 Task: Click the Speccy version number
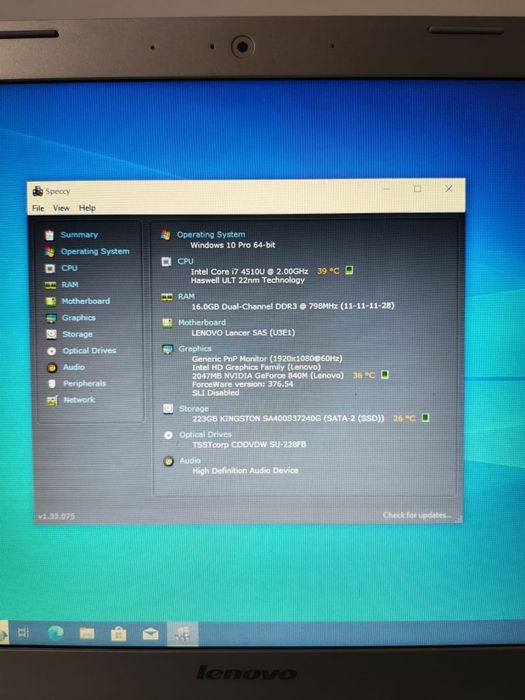click(56, 517)
